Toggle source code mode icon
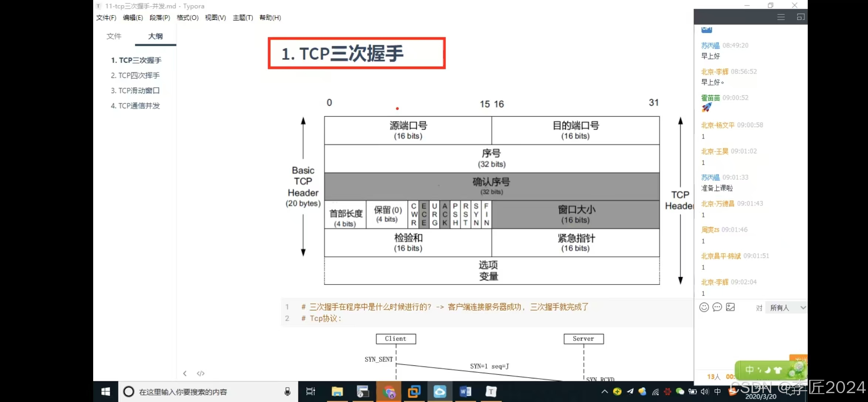868x402 pixels. 200,373
